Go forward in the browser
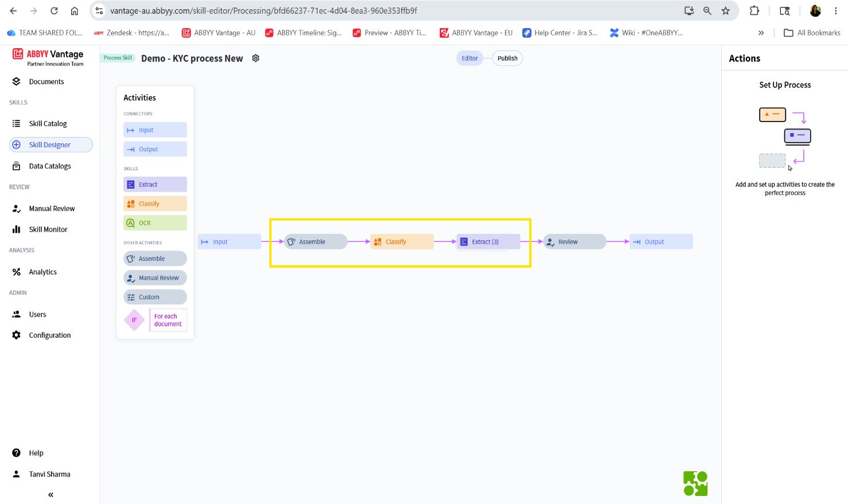 [33, 10]
